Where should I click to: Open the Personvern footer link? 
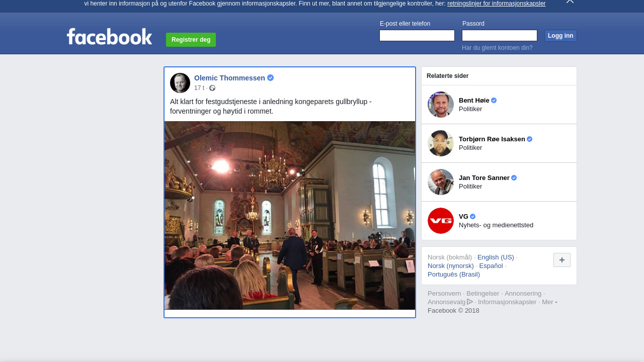pos(444,294)
